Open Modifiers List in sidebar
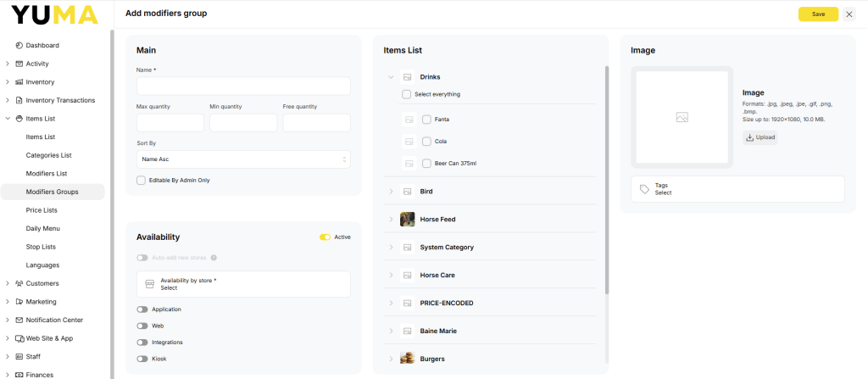868x379 pixels. click(x=47, y=174)
